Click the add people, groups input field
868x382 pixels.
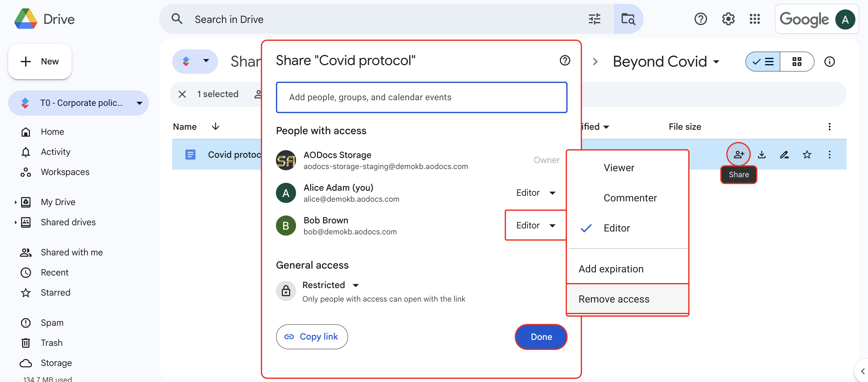point(421,97)
